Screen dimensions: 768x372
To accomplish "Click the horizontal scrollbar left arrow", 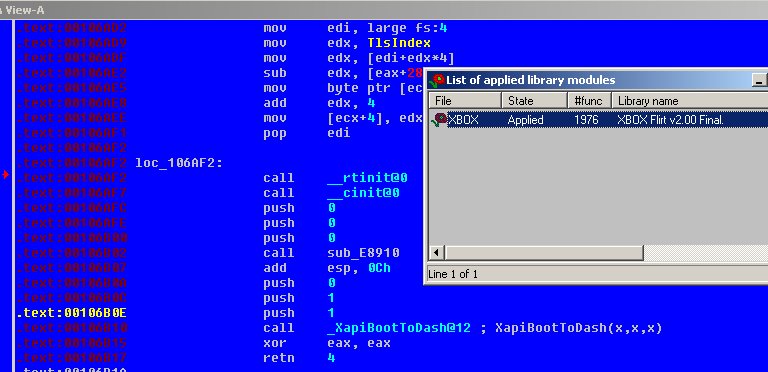I will pyautogui.click(x=436, y=253).
